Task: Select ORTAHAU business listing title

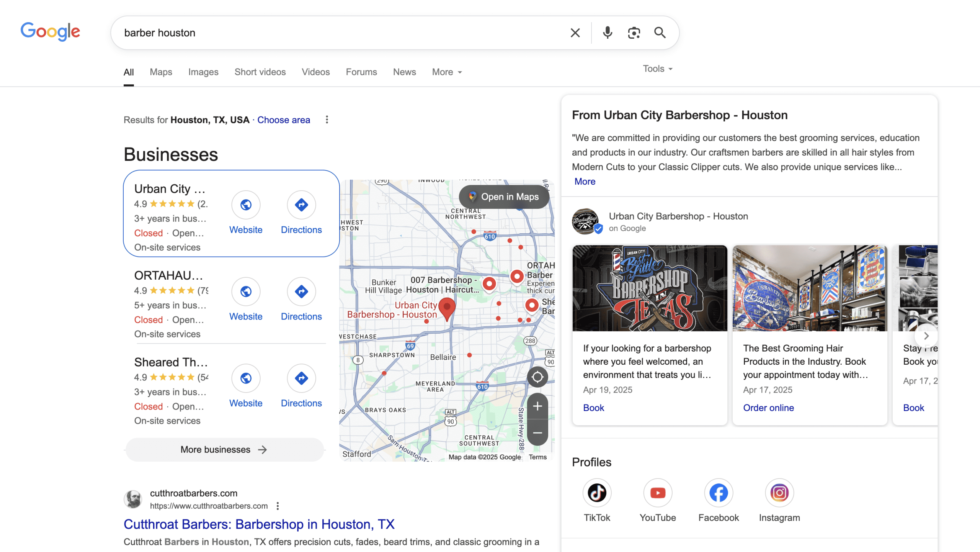Action: point(168,275)
